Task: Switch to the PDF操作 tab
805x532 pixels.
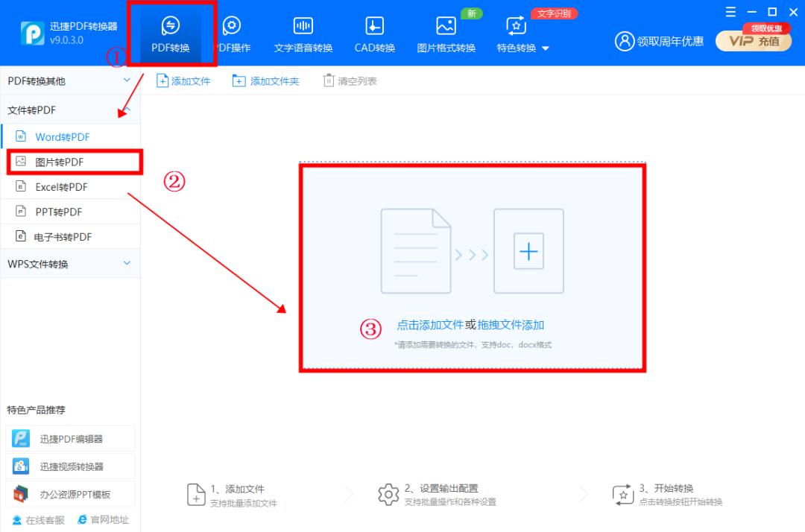Action: coord(233,34)
